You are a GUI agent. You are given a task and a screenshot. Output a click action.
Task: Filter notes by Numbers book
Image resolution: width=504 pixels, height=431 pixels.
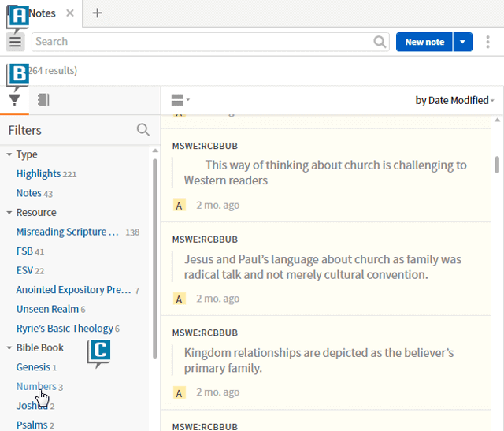[35, 387]
